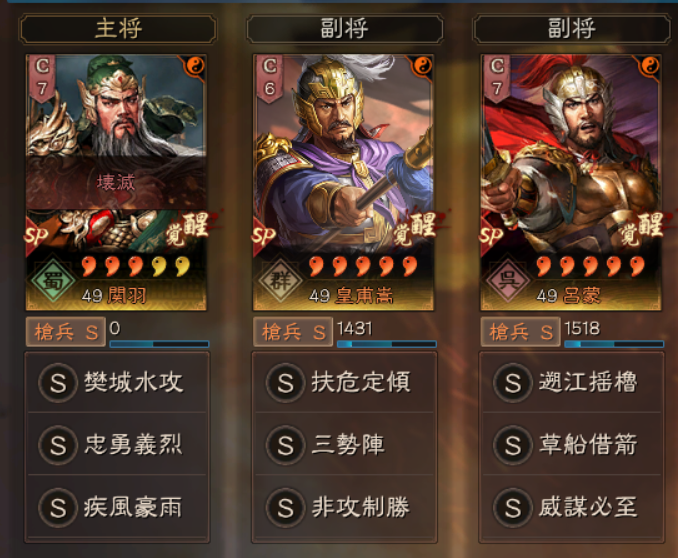Click the 三勢陣 formation skill
The height and width of the screenshot is (558, 678).
click(x=344, y=445)
